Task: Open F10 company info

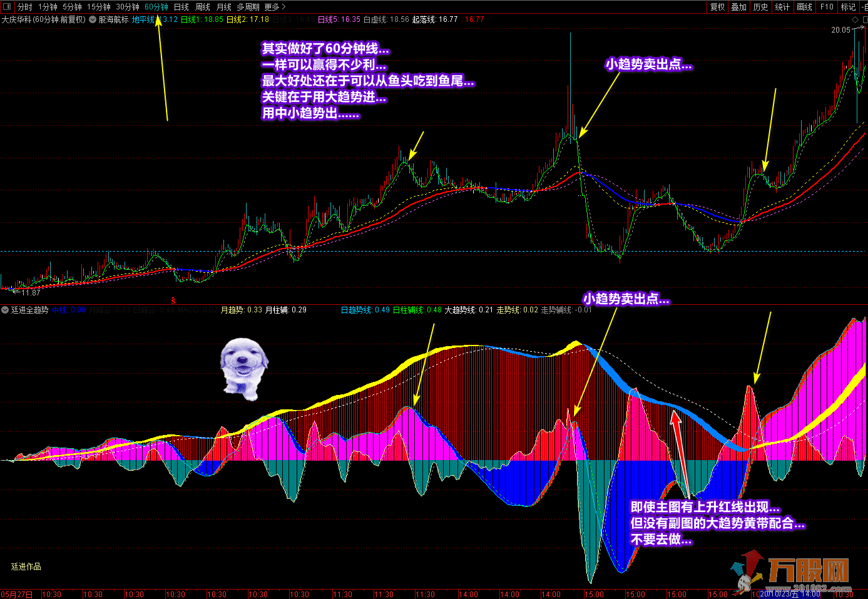Action: [827, 7]
